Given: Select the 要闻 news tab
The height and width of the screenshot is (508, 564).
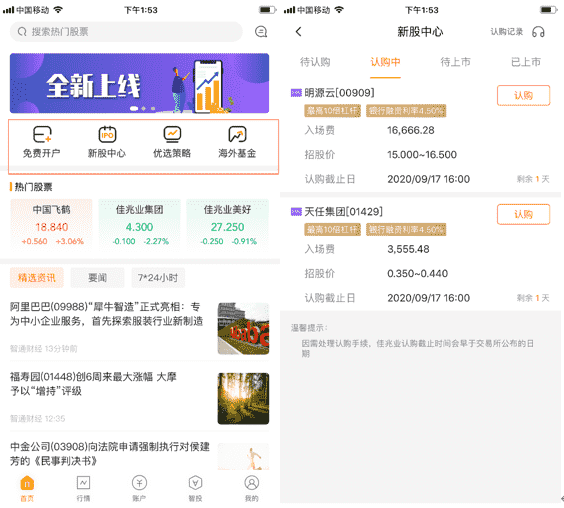Looking at the screenshot, I should tap(97, 278).
